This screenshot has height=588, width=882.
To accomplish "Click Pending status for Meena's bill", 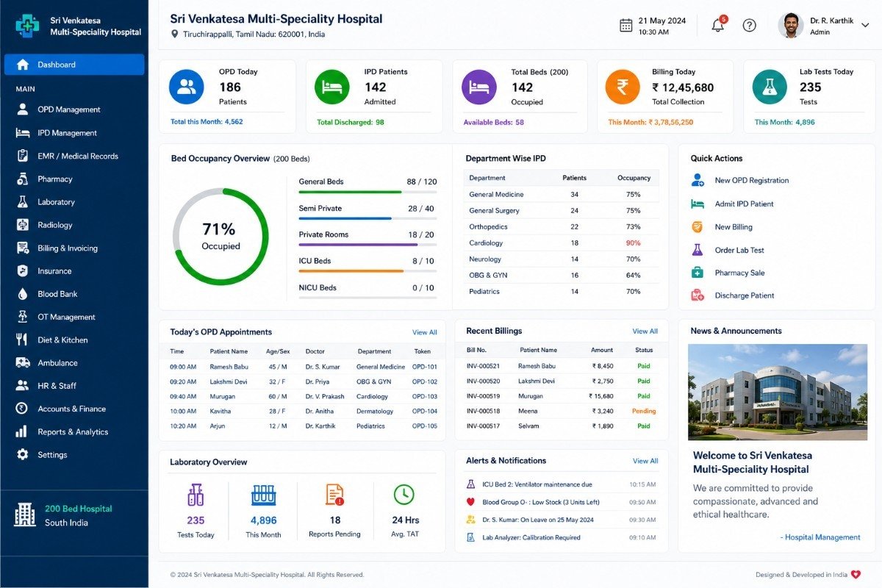I will (644, 411).
